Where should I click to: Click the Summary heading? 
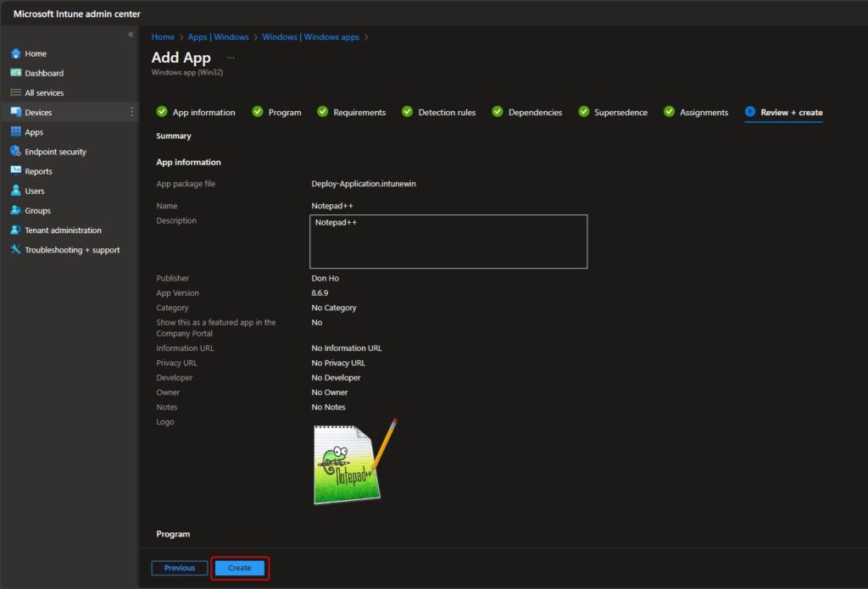click(173, 136)
